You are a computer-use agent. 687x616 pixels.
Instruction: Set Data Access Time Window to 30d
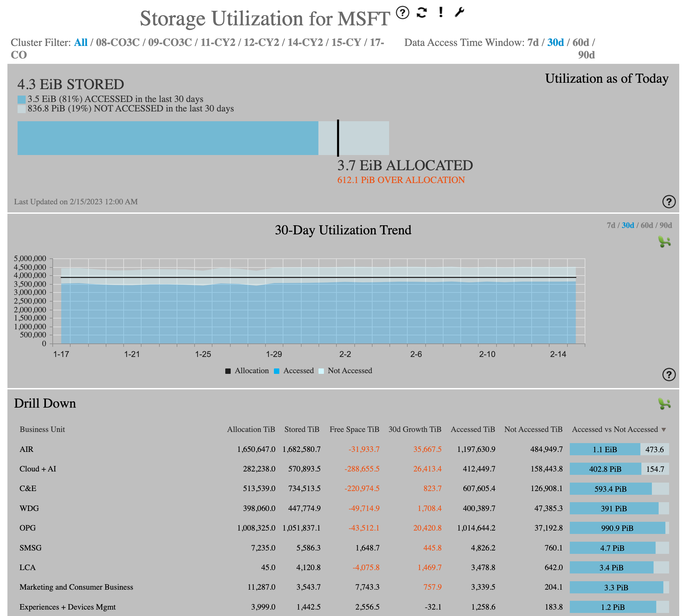555,42
